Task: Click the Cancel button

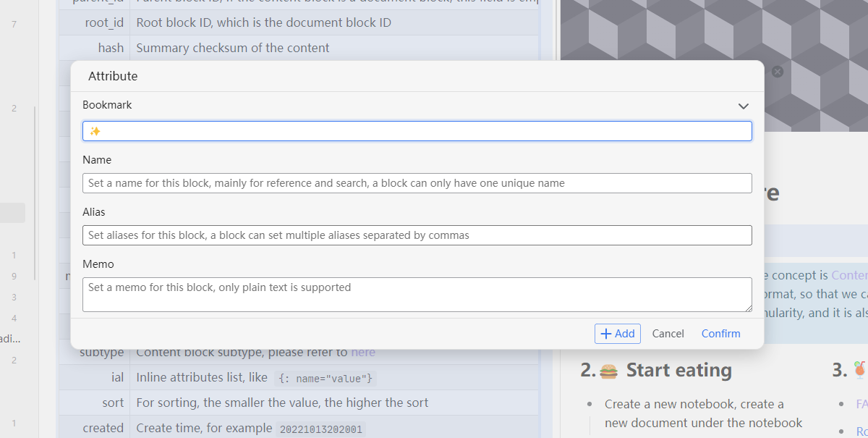Action: click(x=668, y=334)
